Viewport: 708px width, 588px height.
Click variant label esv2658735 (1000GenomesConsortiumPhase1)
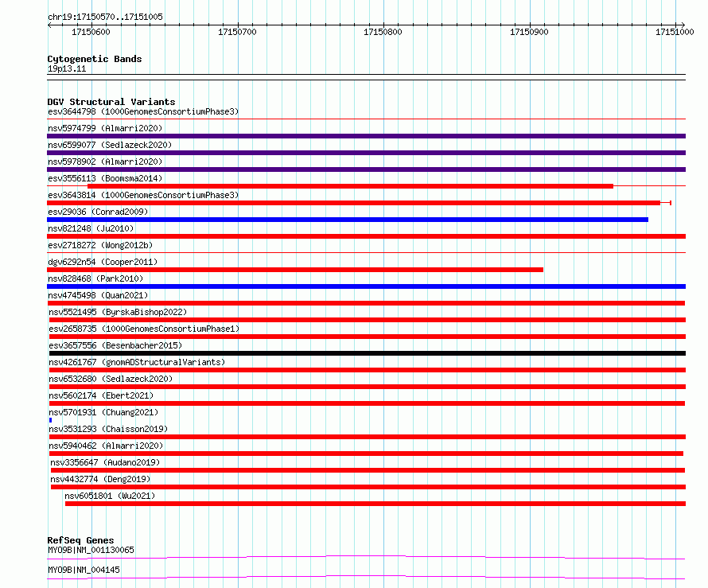(x=144, y=329)
